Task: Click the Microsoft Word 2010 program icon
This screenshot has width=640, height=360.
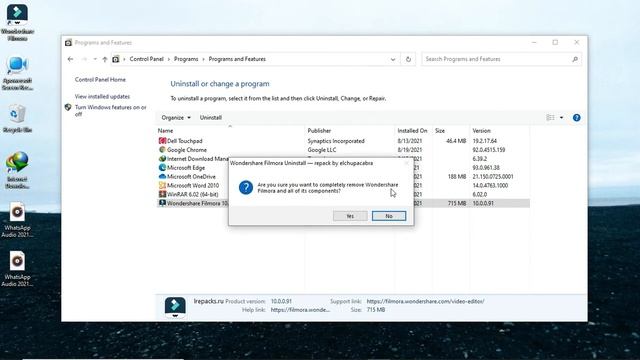Action: [x=162, y=186]
